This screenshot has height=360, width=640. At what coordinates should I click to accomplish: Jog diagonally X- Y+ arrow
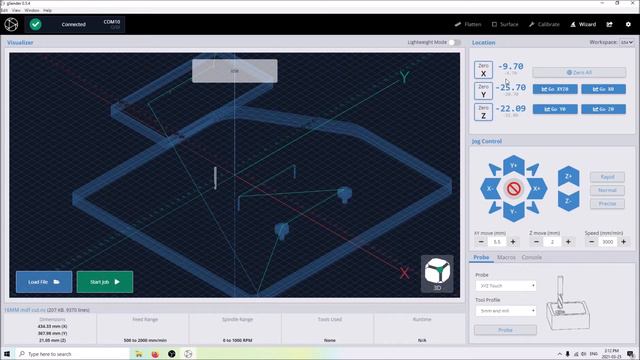(495, 169)
